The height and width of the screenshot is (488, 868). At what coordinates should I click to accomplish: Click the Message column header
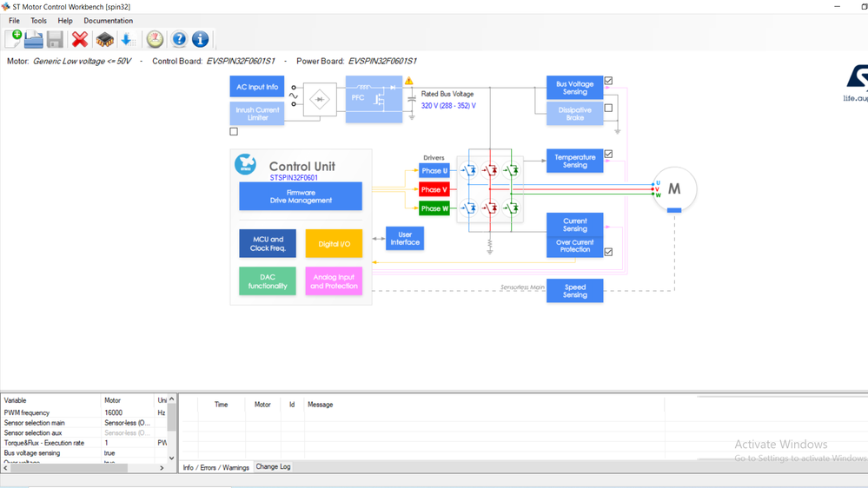coord(320,405)
